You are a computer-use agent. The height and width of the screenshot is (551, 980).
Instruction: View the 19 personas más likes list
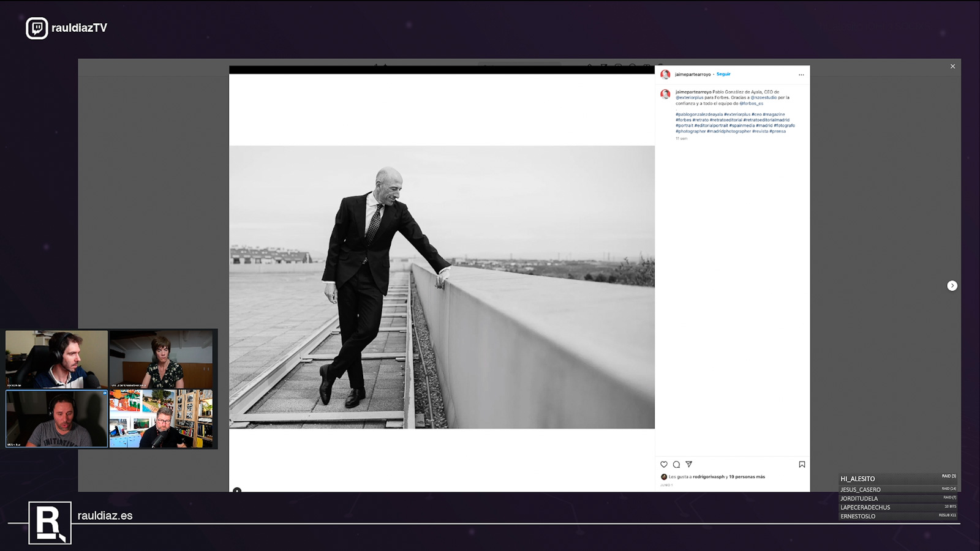click(x=747, y=477)
